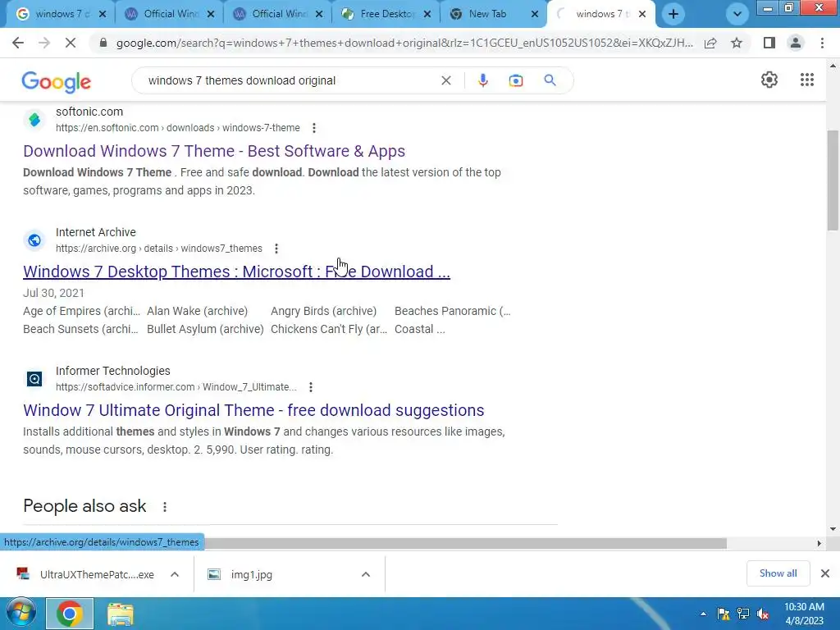
Task: Clear the Google search box
Action: pyautogui.click(x=445, y=80)
